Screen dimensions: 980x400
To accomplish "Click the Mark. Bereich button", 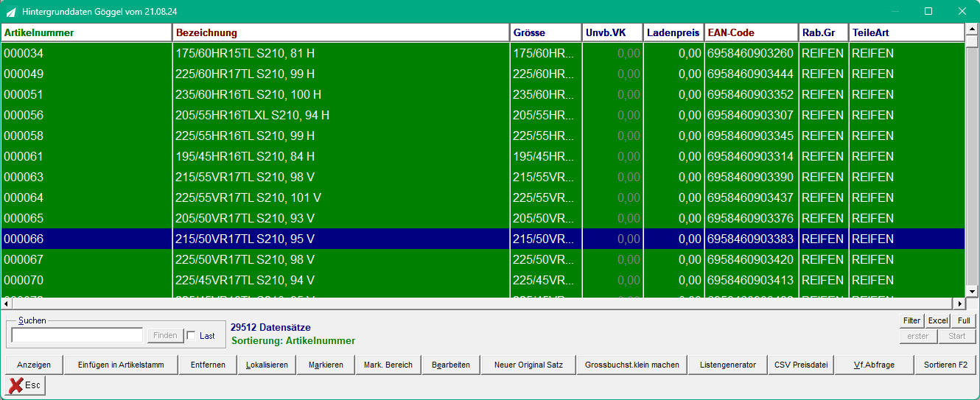I will pyautogui.click(x=388, y=365).
